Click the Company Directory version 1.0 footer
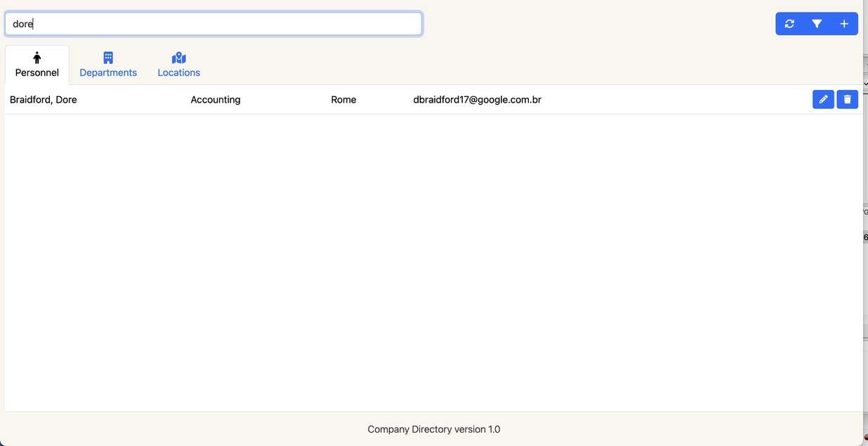Viewport: 868px width, 446px height. coord(433,429)
